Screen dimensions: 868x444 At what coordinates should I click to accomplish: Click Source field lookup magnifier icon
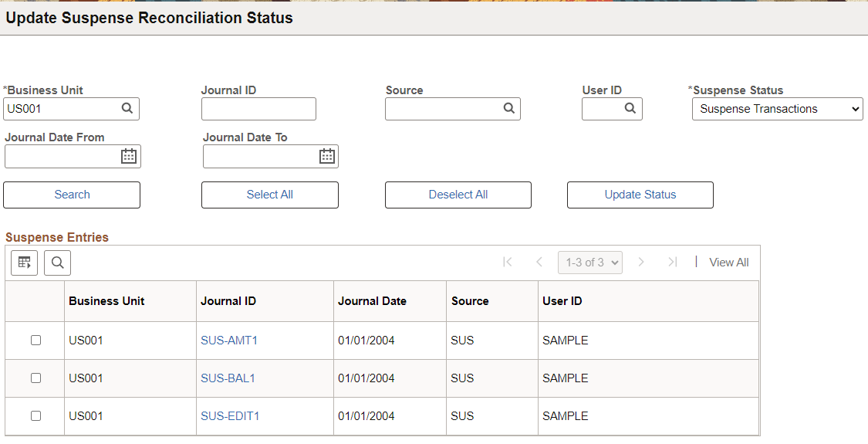pyautogui.click(x=509, y=109)
